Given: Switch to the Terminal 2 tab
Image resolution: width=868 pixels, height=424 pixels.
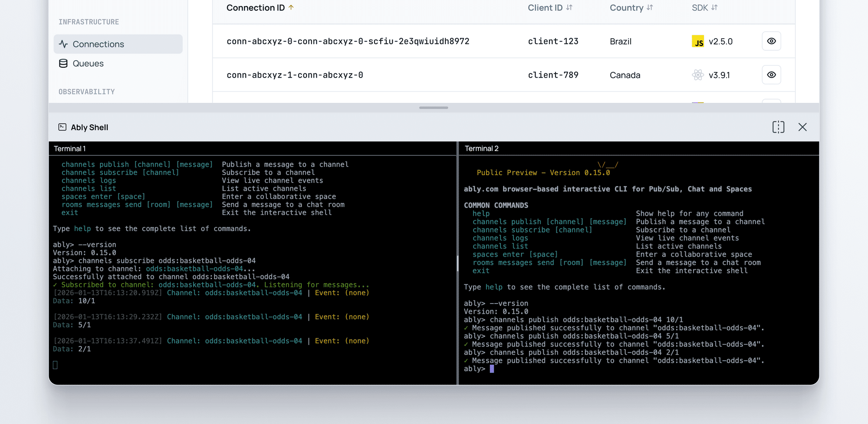Looking at the screenshot, I should pyautogui.click(x=481, y=149).
